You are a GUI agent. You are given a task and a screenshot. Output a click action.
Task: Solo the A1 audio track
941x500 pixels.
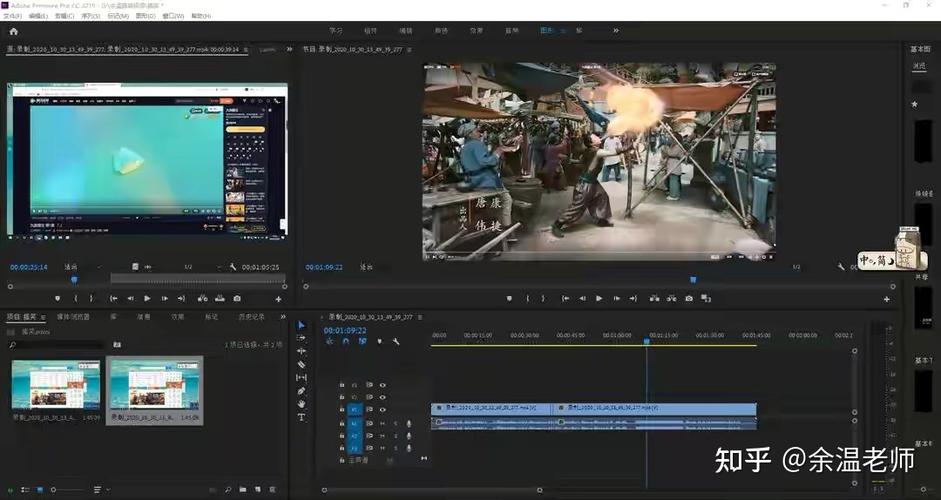click(x=395, y=423)
